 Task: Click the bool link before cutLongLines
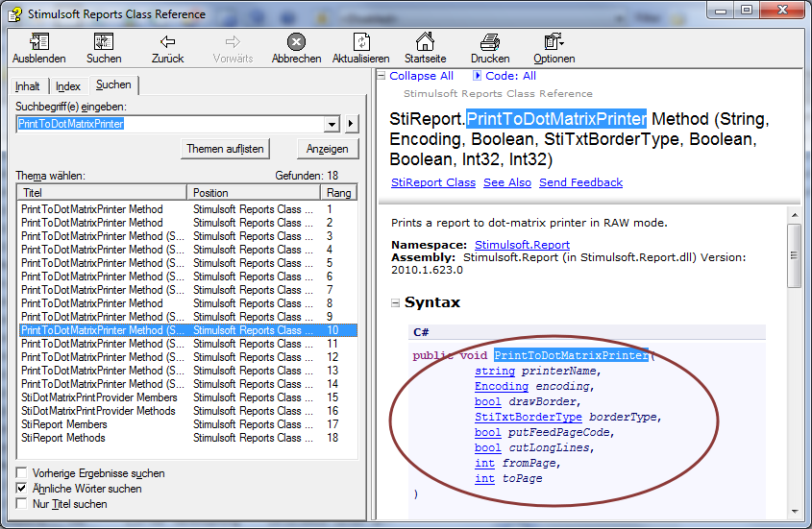click(488, 447)
